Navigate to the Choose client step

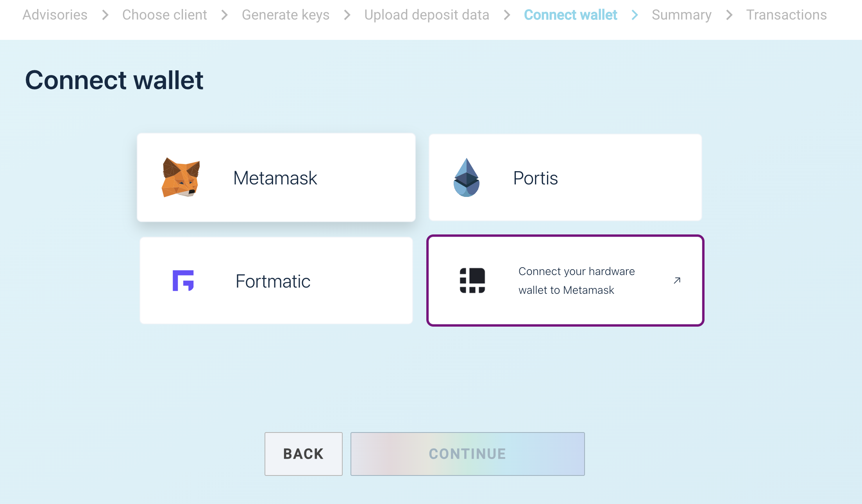165,15
